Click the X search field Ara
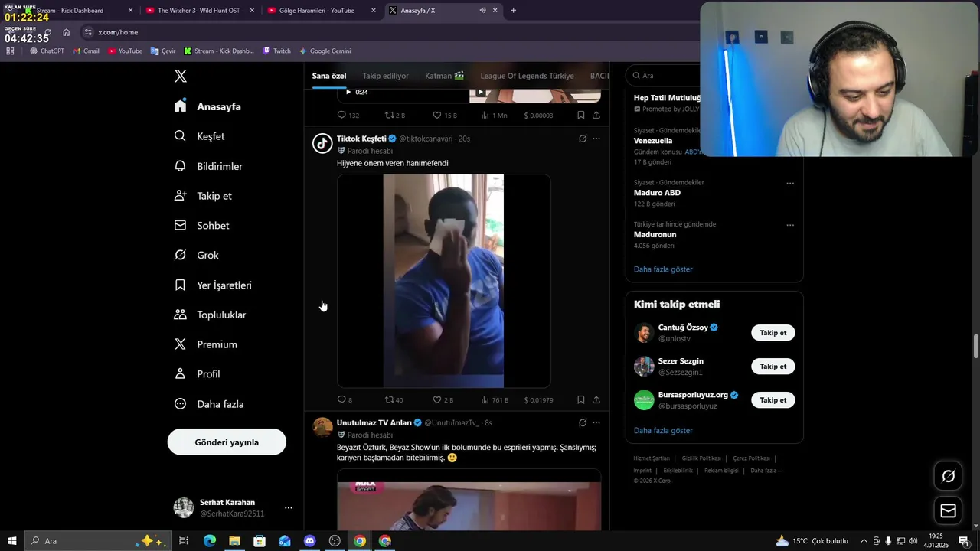This screenshot has height=551, width=980. coord(663,76)
